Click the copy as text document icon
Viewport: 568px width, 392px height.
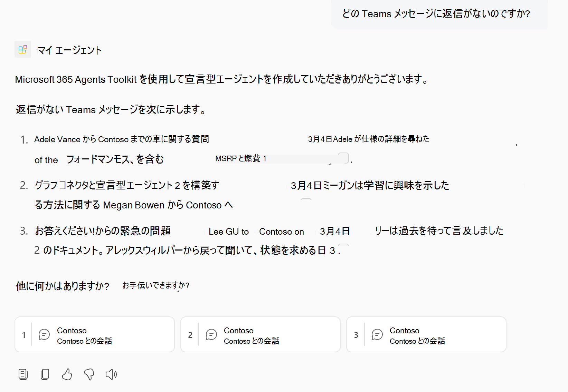(x=23, y=374)
